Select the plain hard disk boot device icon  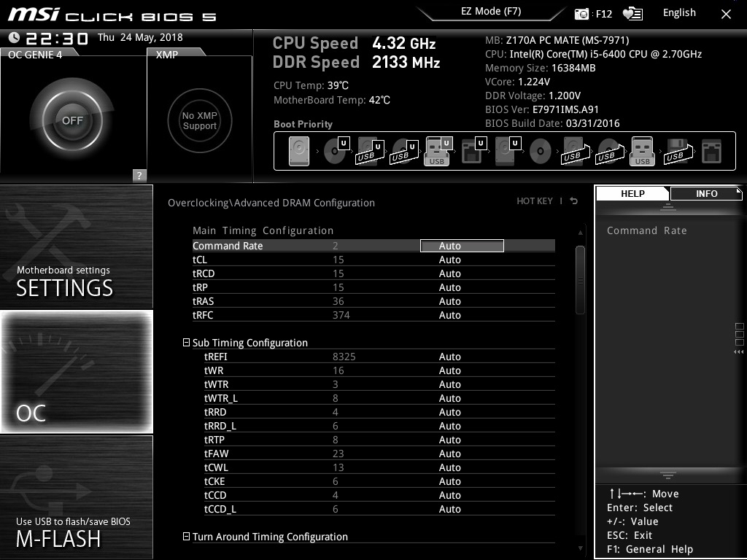(x=299, y=152)
